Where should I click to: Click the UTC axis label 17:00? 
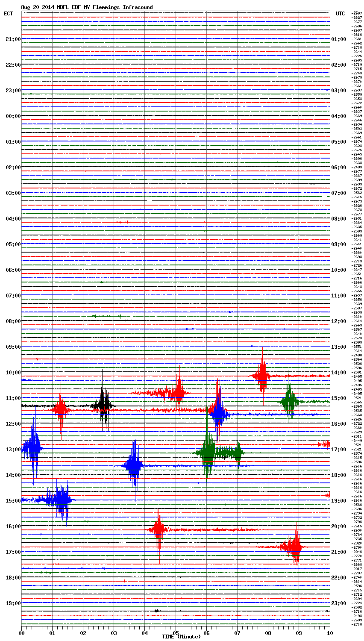coord(339,450)
